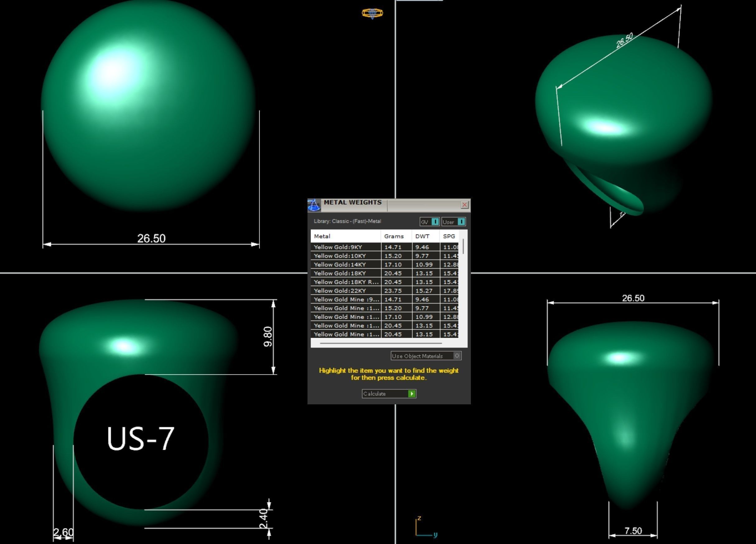The image size is (756, 544).
Task: Close the Metal Weights dialog
Action: coord(464,205)
